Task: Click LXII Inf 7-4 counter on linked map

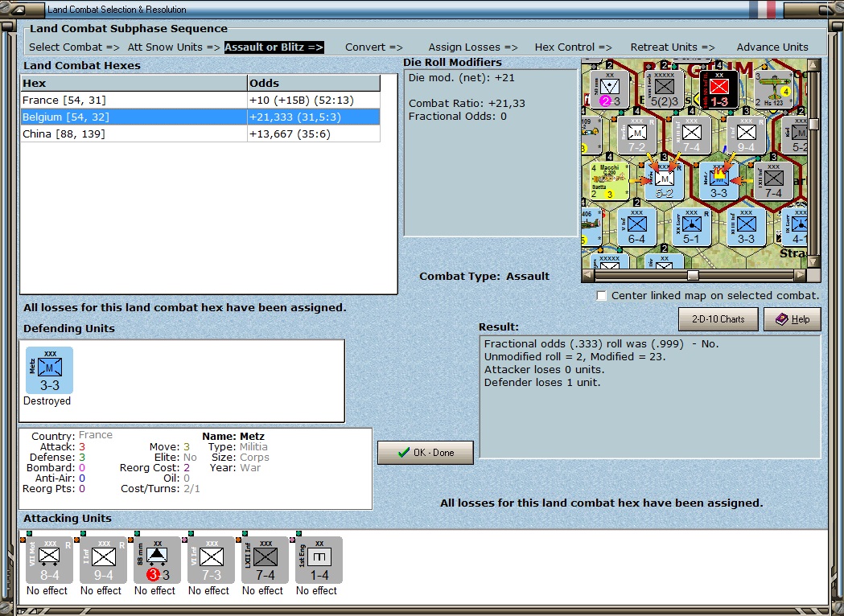Action: (773, 181)
